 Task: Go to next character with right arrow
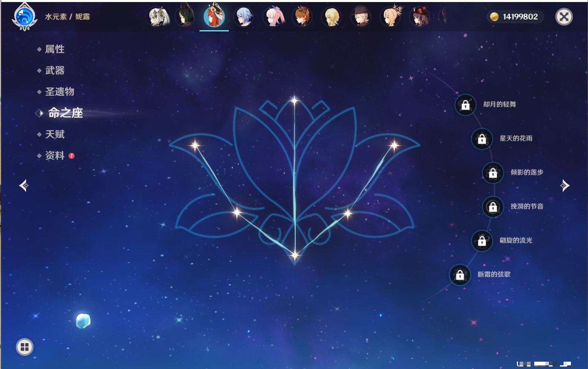click(565, 186)
